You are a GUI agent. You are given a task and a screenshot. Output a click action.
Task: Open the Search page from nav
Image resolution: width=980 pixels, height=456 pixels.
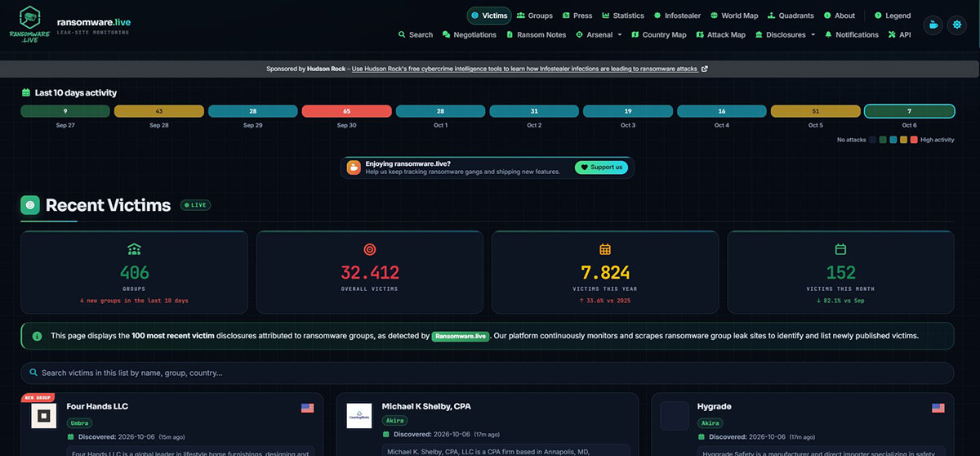click(x=416, y=35)
